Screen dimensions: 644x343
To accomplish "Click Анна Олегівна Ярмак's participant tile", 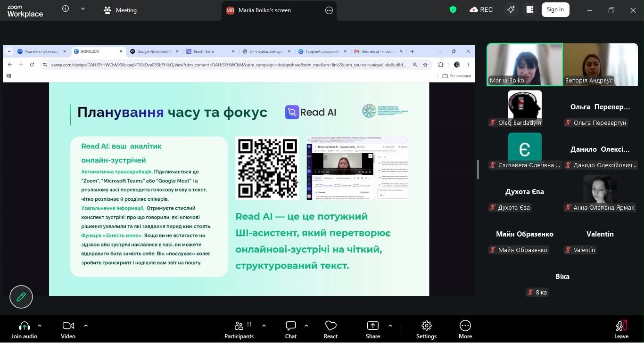I will [600, 192].
